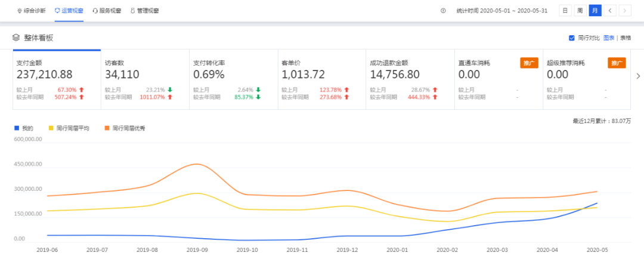The image size is (644, 268).
Task: Click the 2019-09 axis label
Action: point(197,249)
